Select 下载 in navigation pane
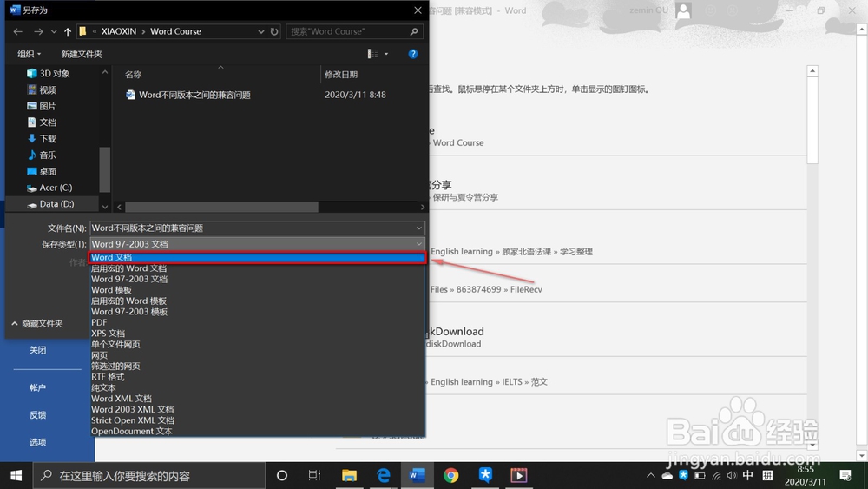This screenshot has width=868, height=489. click(x=42, y=138)
